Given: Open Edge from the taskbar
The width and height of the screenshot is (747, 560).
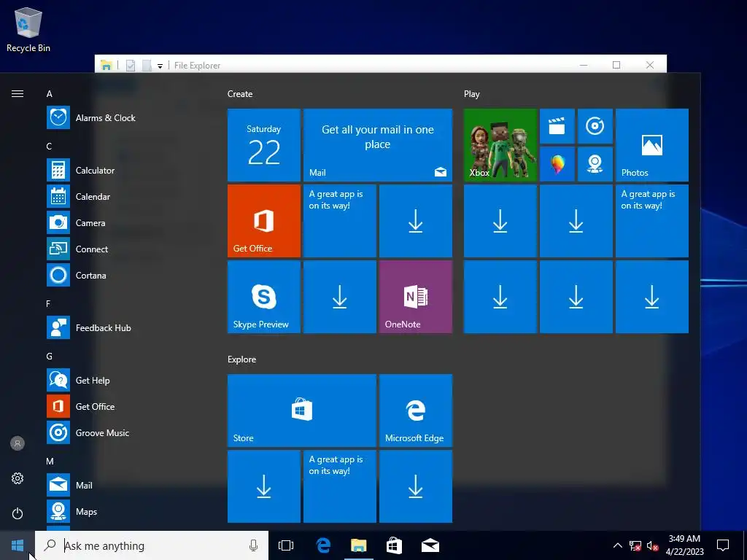Looking at the screenshot, I should 323,545.
